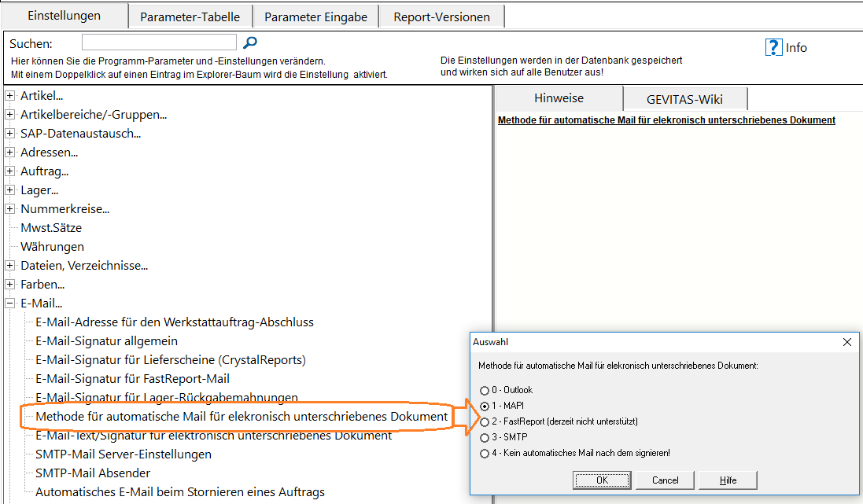
Task: Select SMTP-Mail Server-Einstellungen entry
Action: [124, 454]
